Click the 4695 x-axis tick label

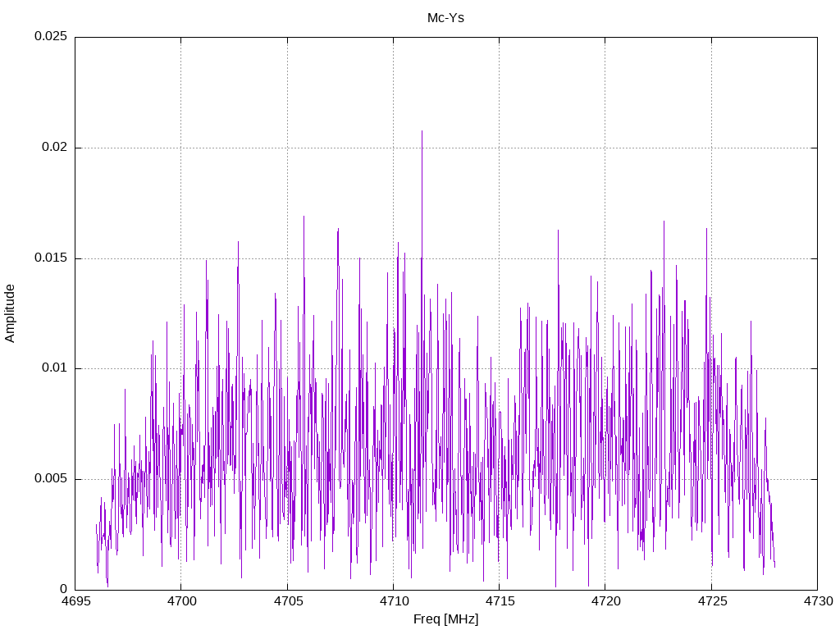75,601
